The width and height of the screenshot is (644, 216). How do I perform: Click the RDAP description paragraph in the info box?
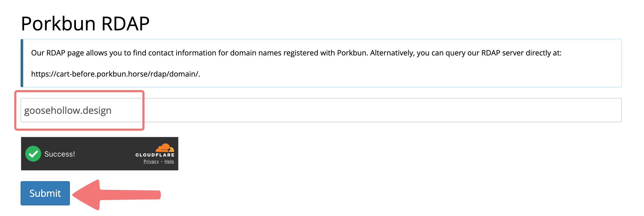tap(296, 53)
